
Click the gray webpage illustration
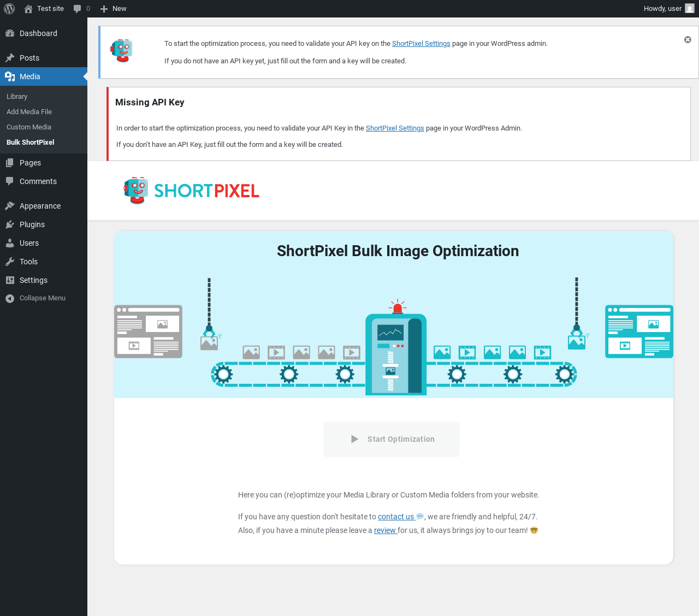point(148,331)
